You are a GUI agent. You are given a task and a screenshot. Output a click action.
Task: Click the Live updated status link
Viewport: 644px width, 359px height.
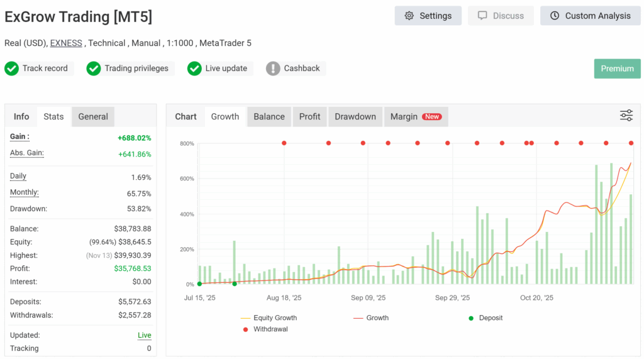click(x=144, y=335)
